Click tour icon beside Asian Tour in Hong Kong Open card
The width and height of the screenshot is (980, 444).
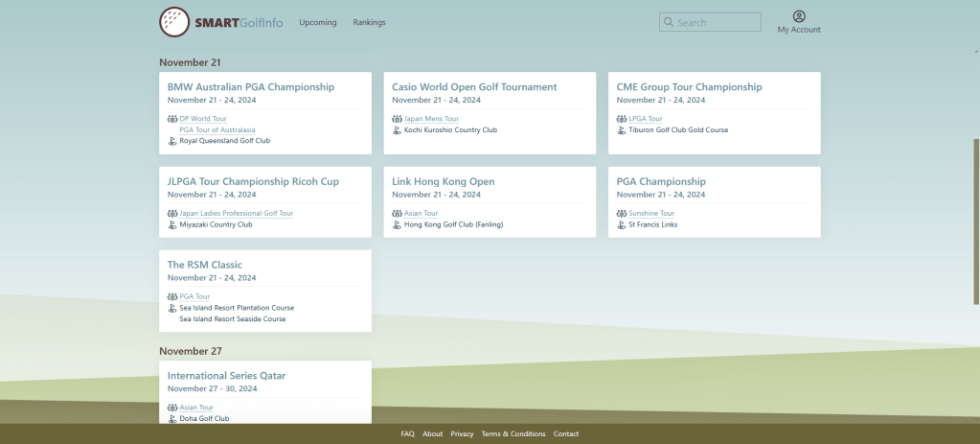pyautogui.click(x=397, y=213)
